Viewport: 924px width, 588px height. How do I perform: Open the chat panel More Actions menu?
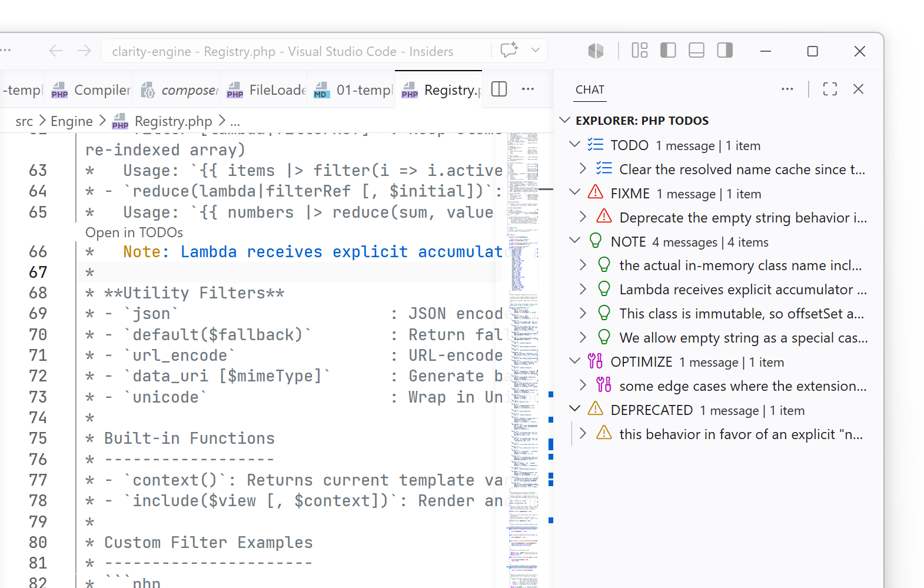coord(787,89)
